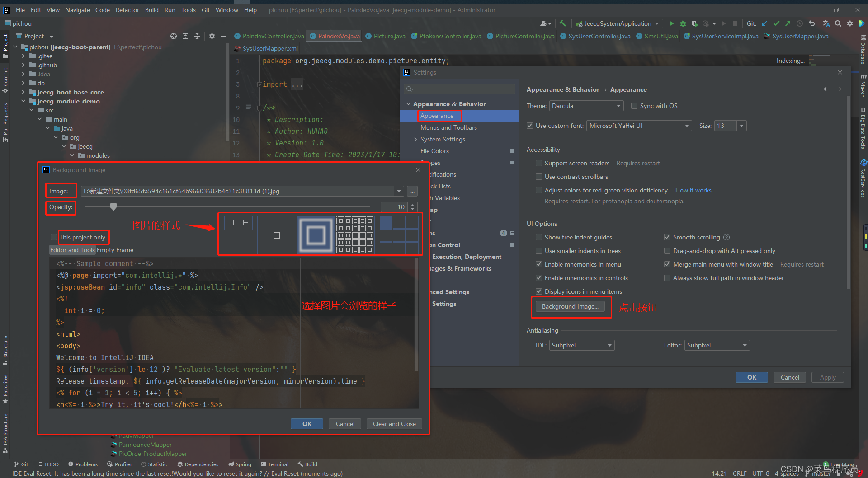Open the Microsoft YaHei UI font dropdown

coord(639,125)
